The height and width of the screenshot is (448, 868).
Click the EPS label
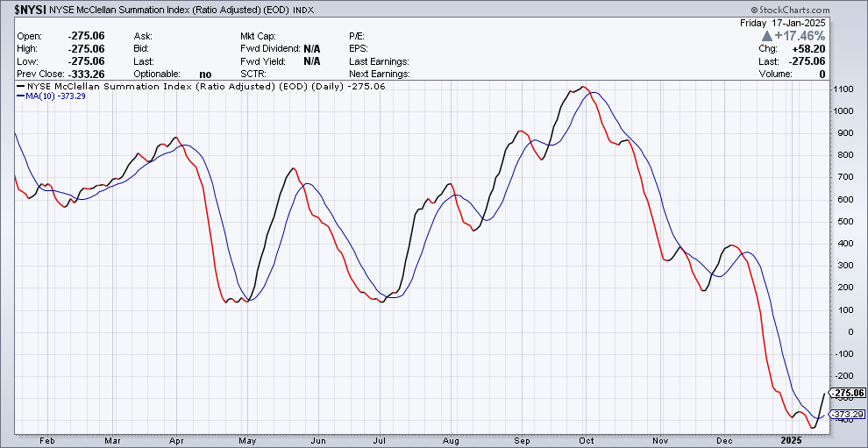point(359,49)
